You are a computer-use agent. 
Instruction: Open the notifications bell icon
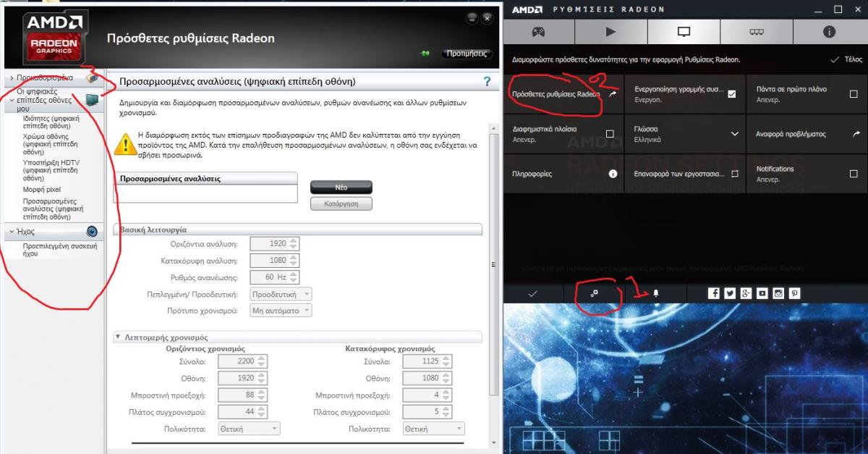(656, 293)
